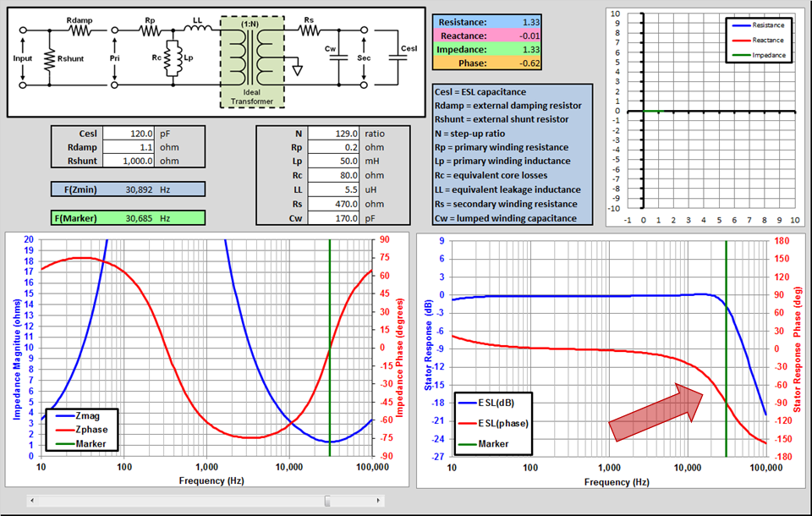Select Zmag entry in impedance chart legend
This screenshot has height=516, width=812.
click(x=78, y=415)
